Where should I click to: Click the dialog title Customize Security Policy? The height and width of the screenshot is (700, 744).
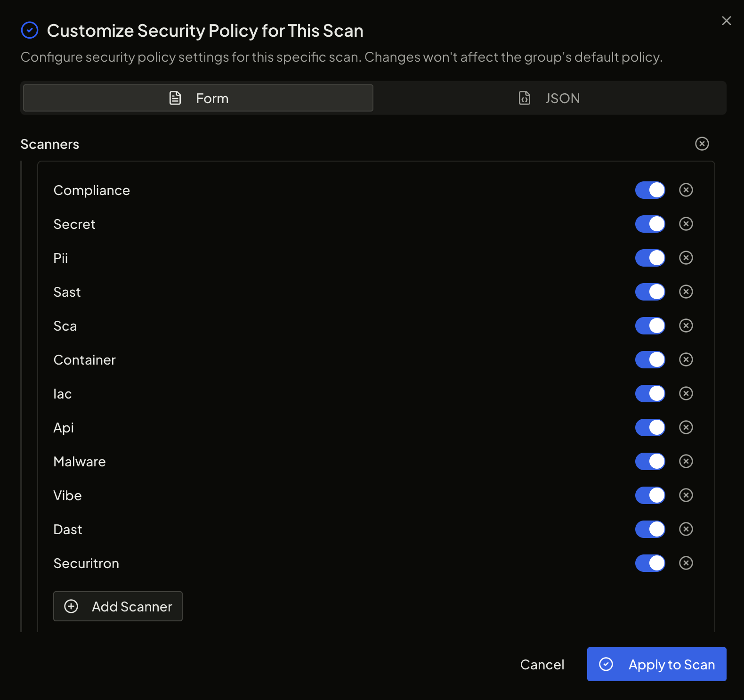tap(205, 31)
